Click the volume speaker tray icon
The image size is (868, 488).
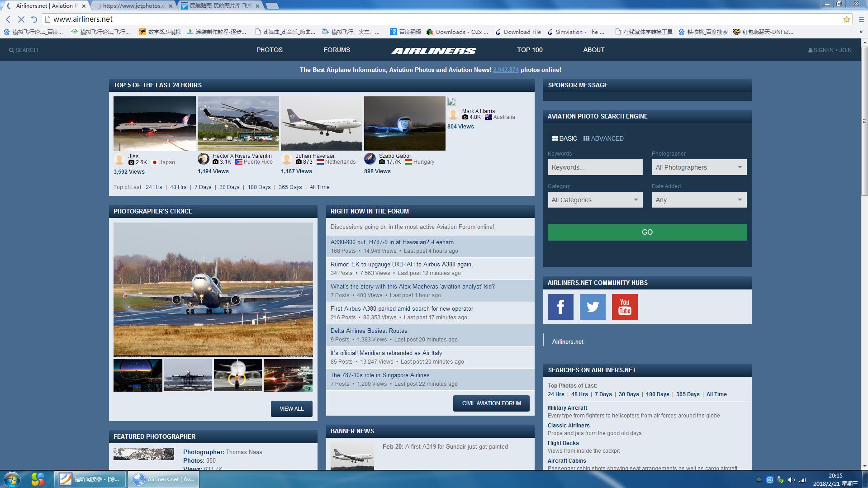791,480
